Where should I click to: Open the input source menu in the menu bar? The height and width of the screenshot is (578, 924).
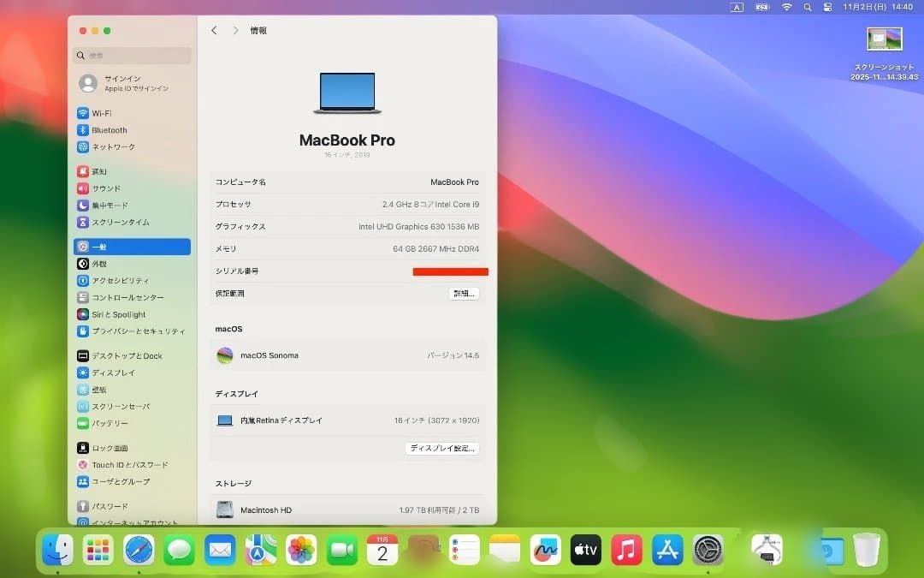click(x=736, y=6)
